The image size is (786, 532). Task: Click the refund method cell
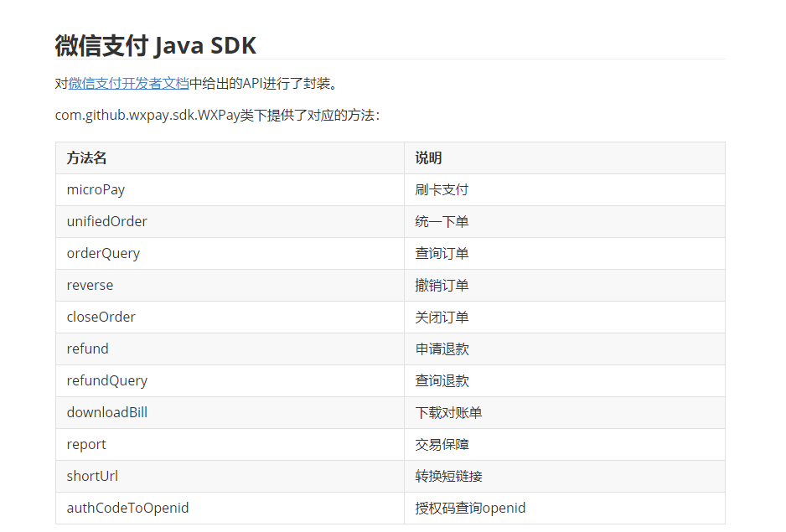coord(230,349)
